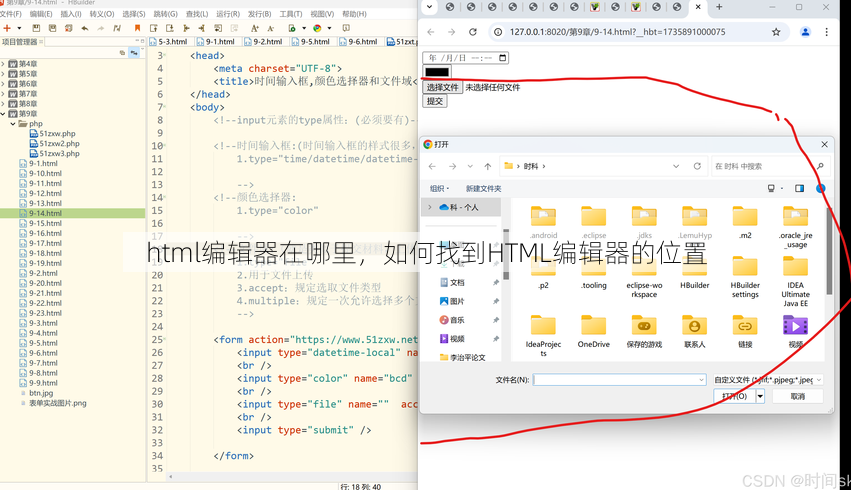
Task: Click the orange bookmark icon in HBuilder toolbar
Action: 137,28
